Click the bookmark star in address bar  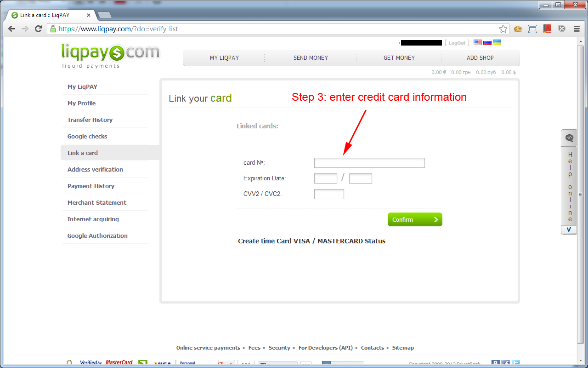pyautogui.click(x=503, y=29)
